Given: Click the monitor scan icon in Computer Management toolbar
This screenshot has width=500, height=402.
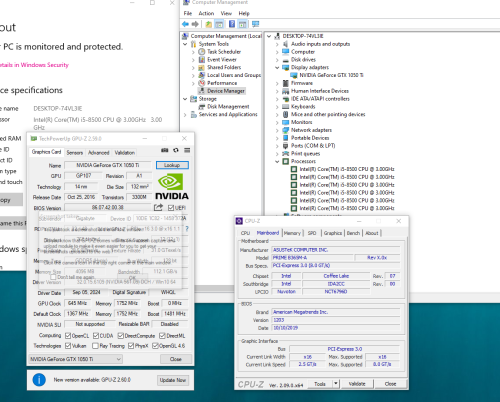Looking at the screenshot, I should pos(255,24).
